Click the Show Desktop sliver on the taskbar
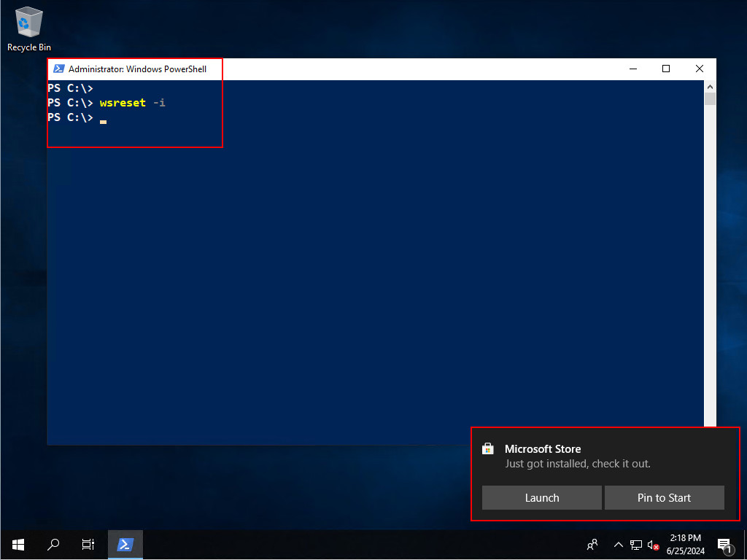 pyautogui.click(x=745, y=544)
